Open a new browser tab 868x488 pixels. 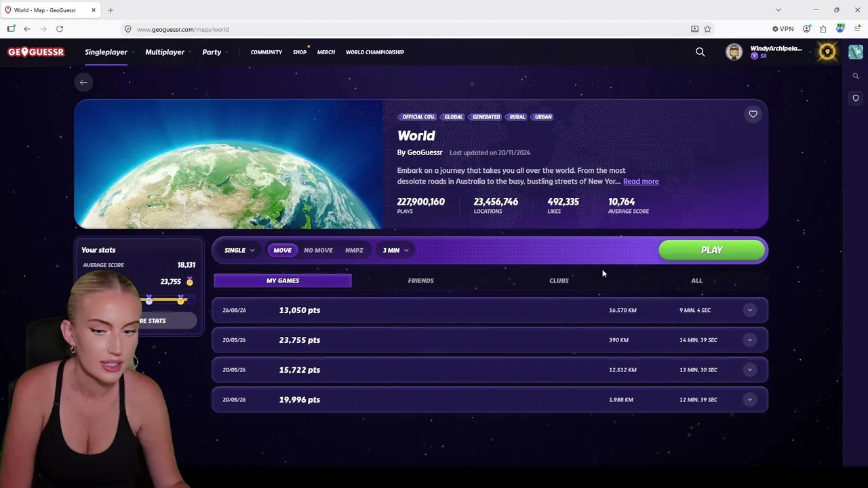coord(111,10)
